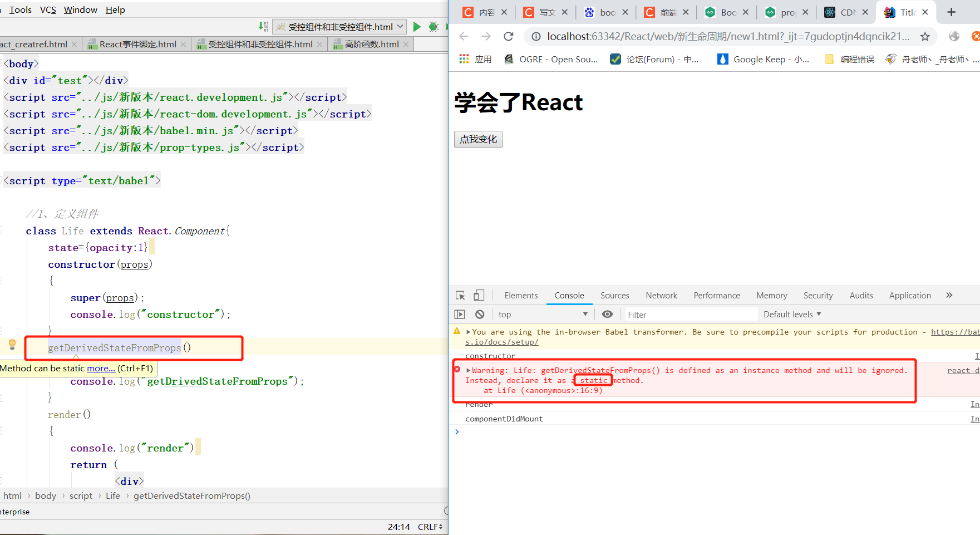Close the CDN browser tab
The image size is (980, 535).
[x=865, y=12]
